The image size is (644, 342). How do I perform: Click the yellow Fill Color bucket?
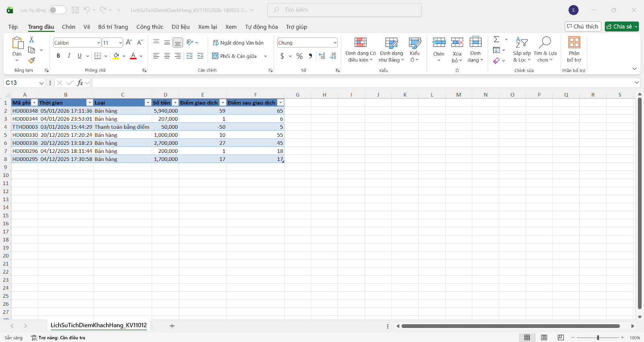pyautogui.click(x=116, y=56)
